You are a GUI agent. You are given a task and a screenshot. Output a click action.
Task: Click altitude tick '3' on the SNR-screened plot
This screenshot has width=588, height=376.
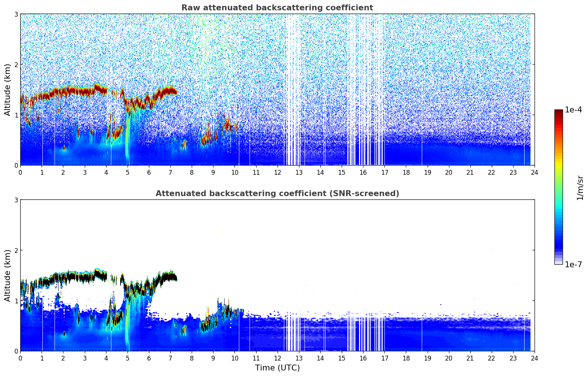(16, 200)
